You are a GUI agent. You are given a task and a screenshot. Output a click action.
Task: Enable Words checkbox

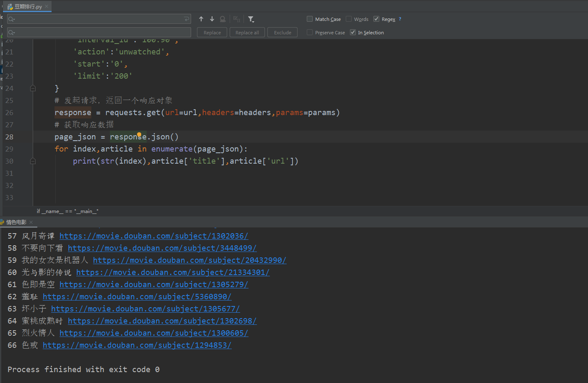(x=349, y=19)
